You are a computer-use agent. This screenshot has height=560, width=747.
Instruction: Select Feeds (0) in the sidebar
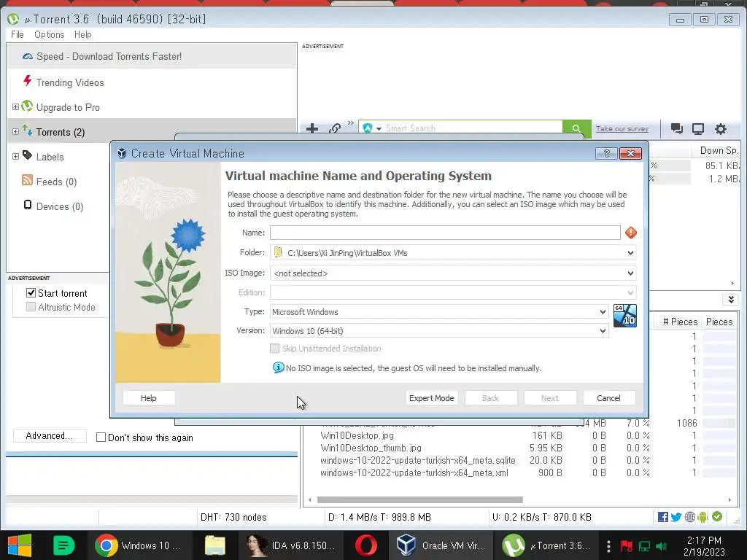pyautogui.click(x=56, y=182)
